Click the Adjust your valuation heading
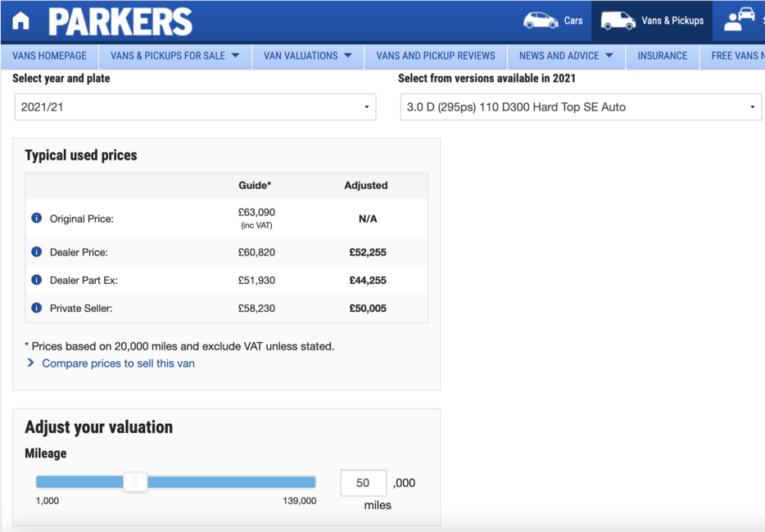Viewport: 765px width, 532px height. 98,427
